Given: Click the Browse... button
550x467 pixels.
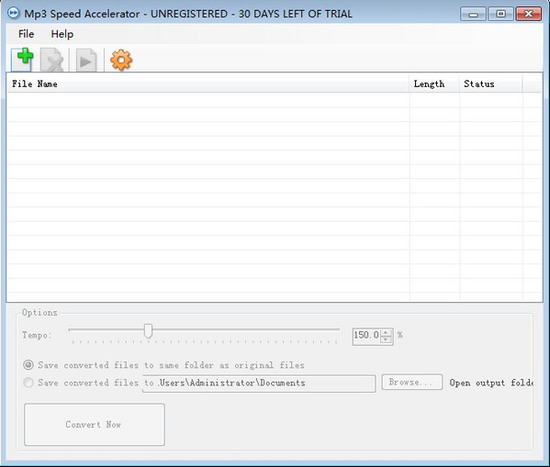Looking at the screenshot, I should point(412,382).
